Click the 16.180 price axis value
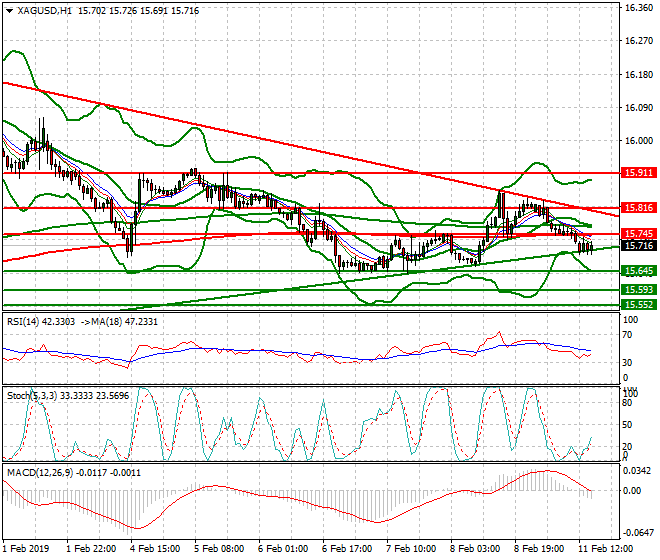660x560 pixels. 639,75
